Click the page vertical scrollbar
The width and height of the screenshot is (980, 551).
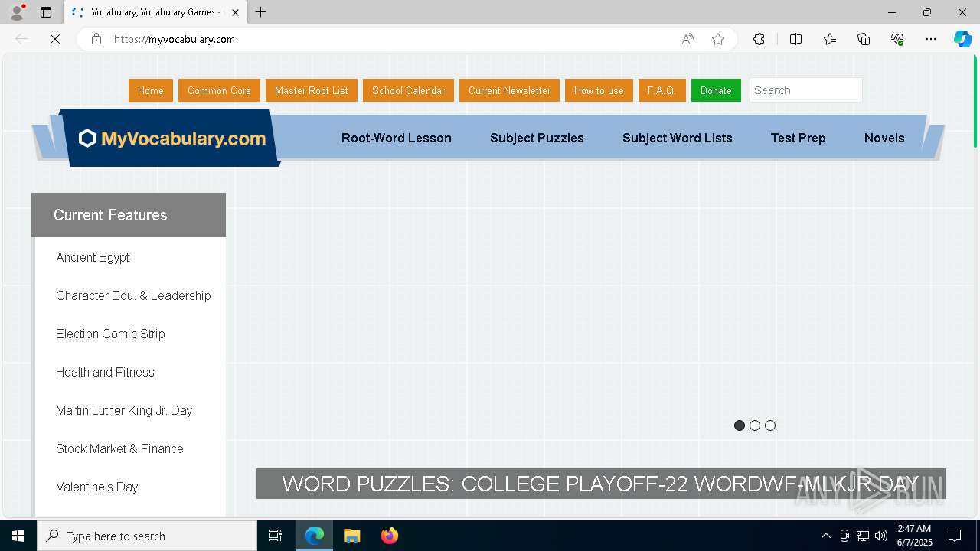point(975,101)
